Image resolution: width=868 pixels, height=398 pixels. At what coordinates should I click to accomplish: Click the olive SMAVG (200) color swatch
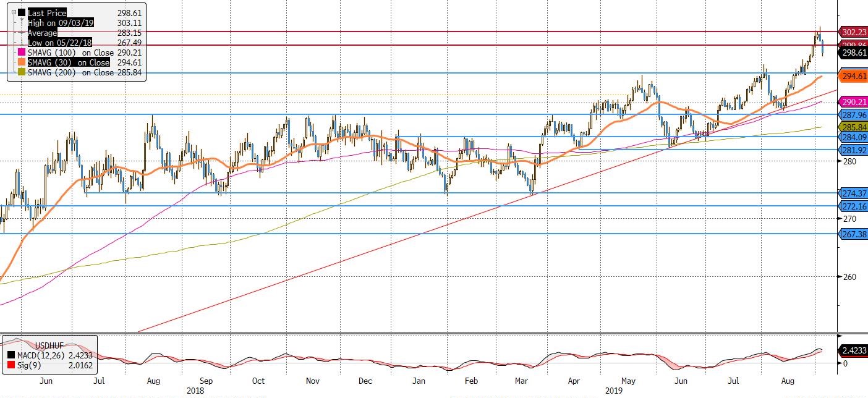(x=22, y=72)
